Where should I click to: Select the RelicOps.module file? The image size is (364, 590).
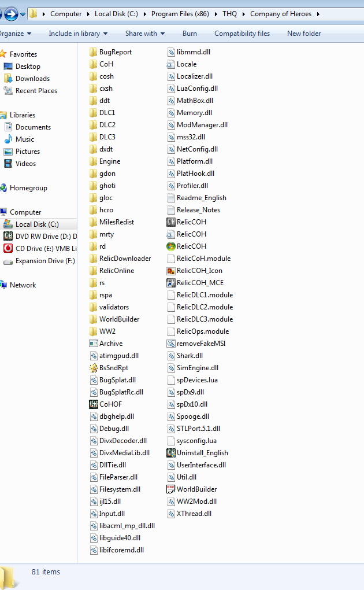pyautogui.click(x=203, y=331)
